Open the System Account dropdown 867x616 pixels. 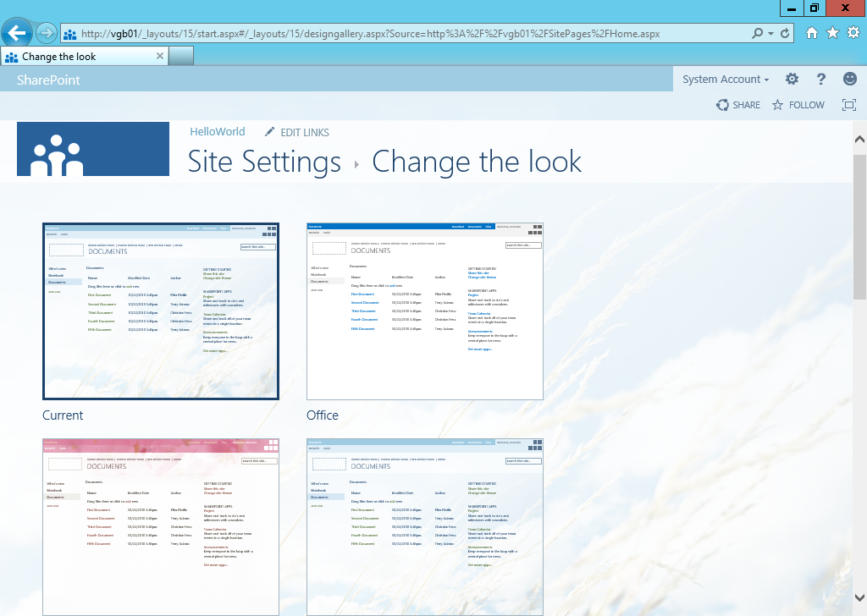(725, 79)
